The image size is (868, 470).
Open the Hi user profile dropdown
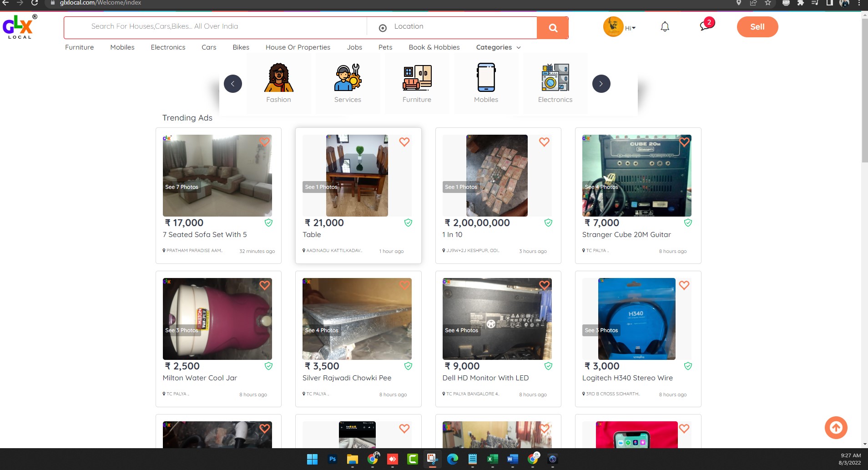coord(630,28)
